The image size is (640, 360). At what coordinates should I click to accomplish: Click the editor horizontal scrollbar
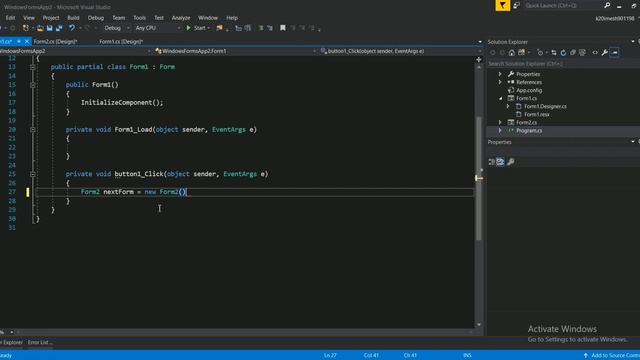[x=245, y=332]
